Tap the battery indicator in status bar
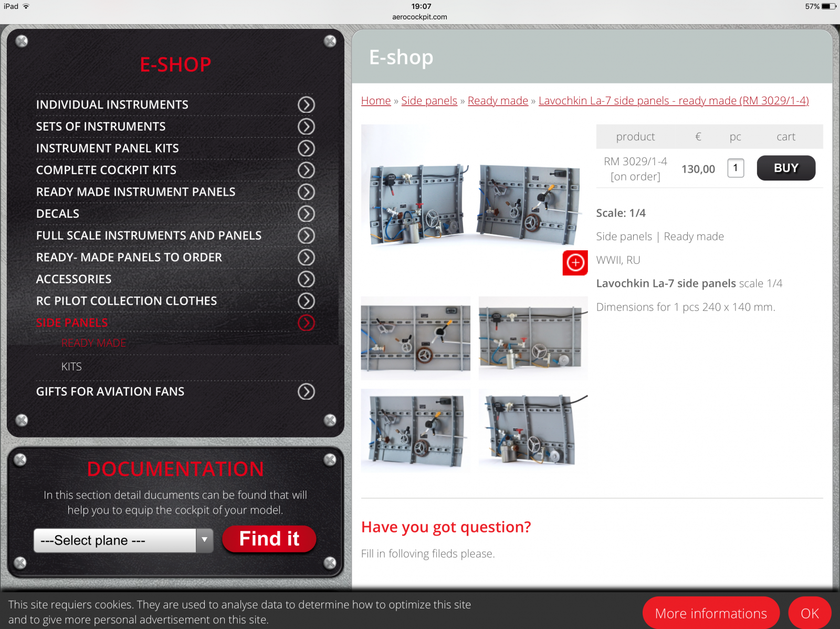 (829, 6)
